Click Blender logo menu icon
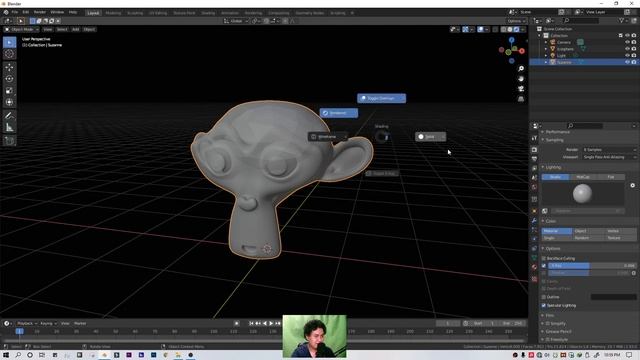 coord(6,12)
